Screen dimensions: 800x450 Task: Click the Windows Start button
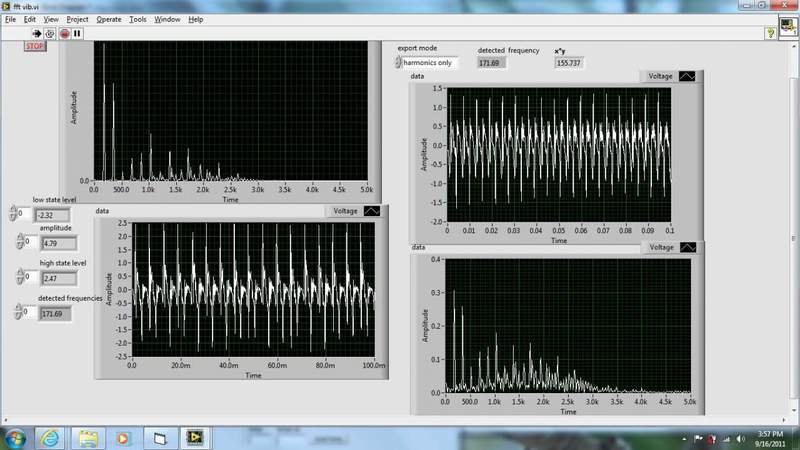16,438
